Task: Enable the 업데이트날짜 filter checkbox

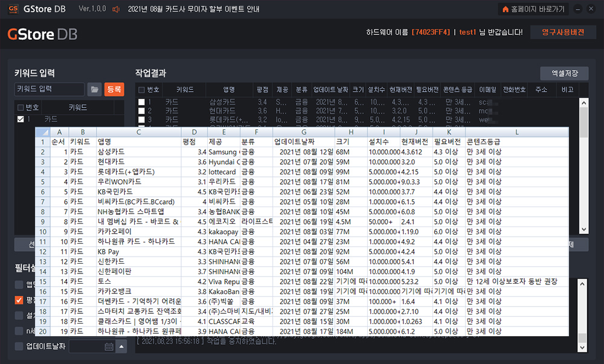Action: point(19,346)
